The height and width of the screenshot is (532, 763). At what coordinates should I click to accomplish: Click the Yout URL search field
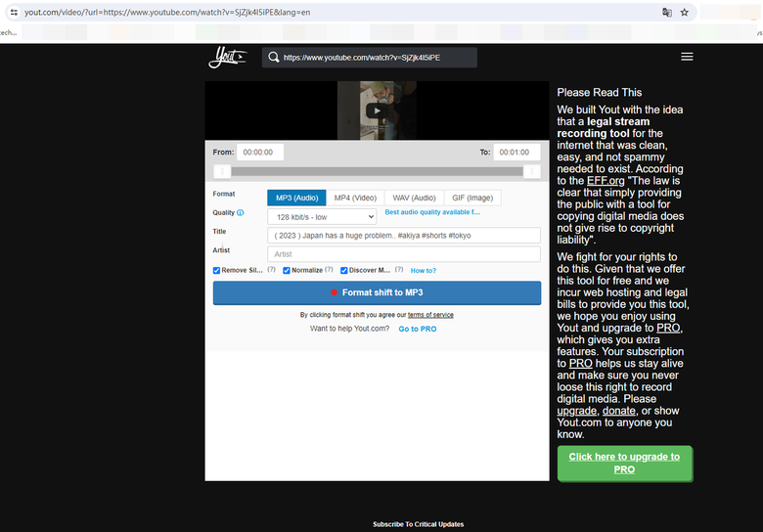[x=370, y=58]
